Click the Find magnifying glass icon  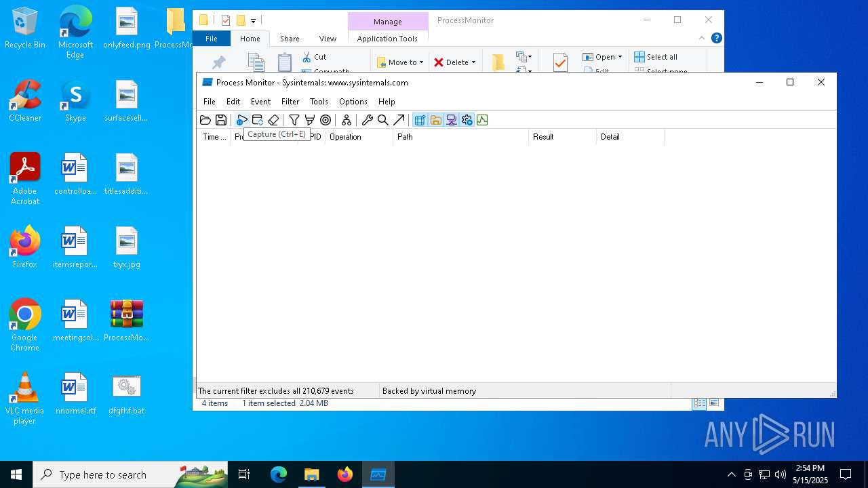click(383, 120)
